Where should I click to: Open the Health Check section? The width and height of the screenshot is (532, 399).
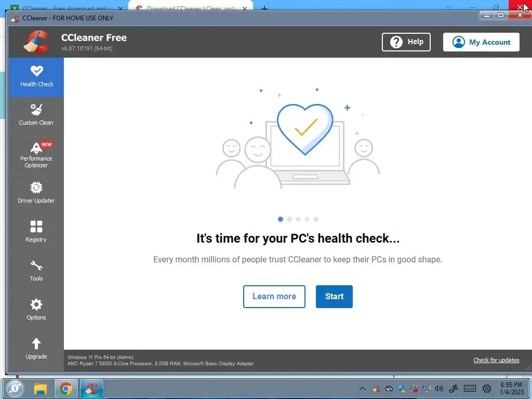coord(36,77)
